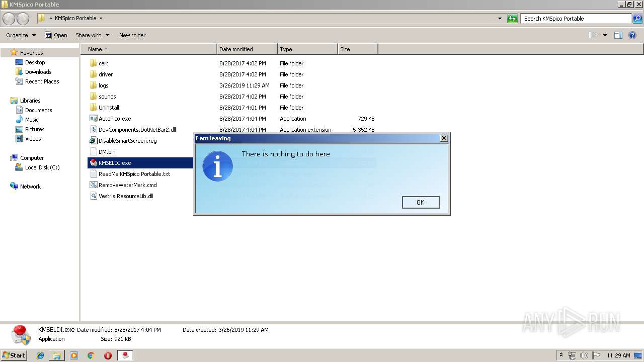Screen dimensions: 644x362
Task: Toggle the preview pane icon
Action: 618,35
